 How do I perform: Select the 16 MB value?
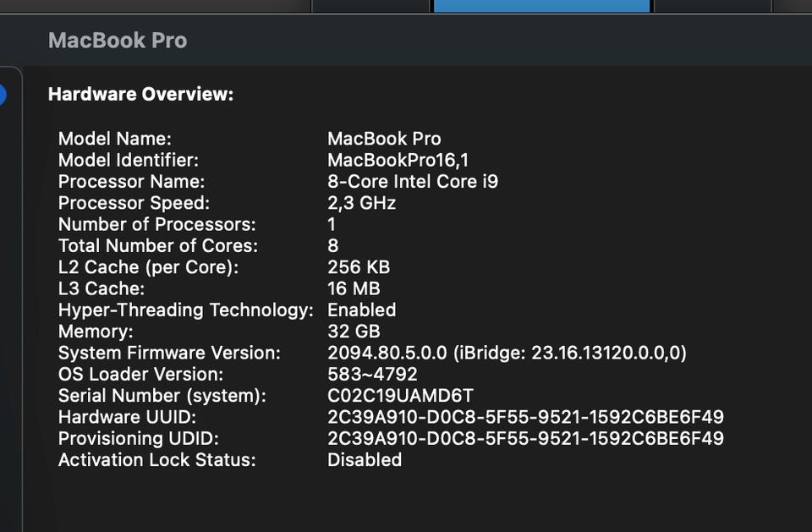354,288
